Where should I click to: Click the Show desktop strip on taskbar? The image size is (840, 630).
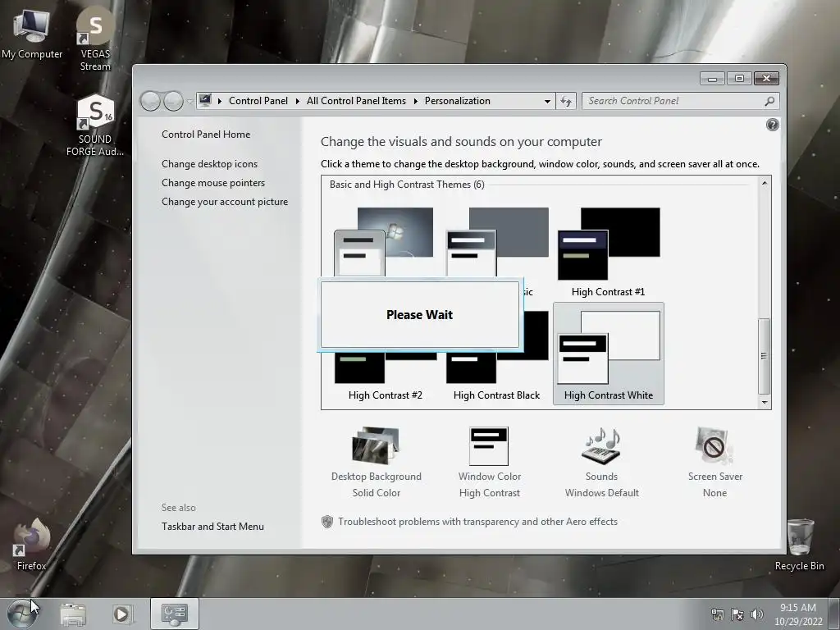tap(834, 614)
